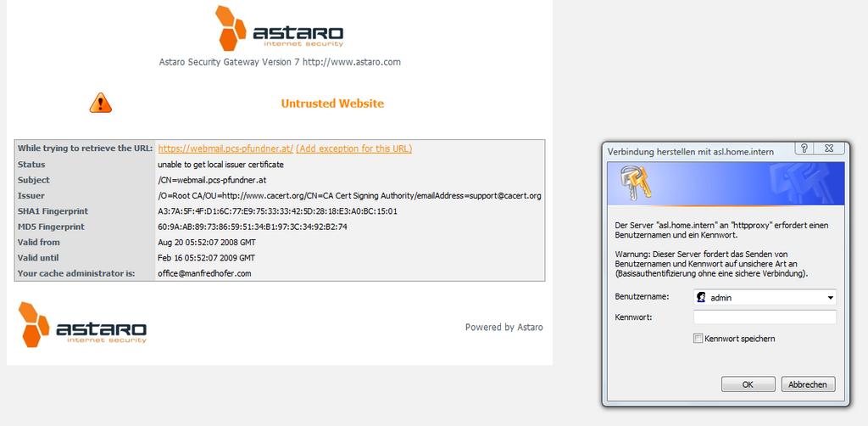Click the Subject value /CN=webmail.pcs-pfundner.at

212,180
